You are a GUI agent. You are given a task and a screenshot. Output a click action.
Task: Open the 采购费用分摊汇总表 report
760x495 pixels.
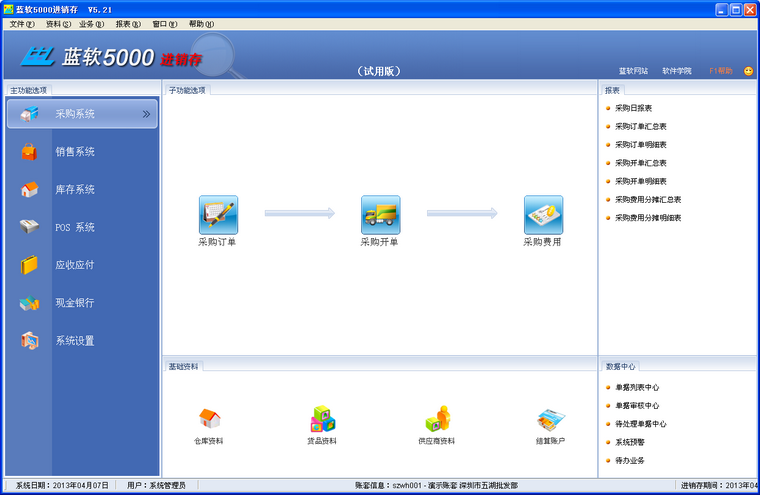coord(648,199)
